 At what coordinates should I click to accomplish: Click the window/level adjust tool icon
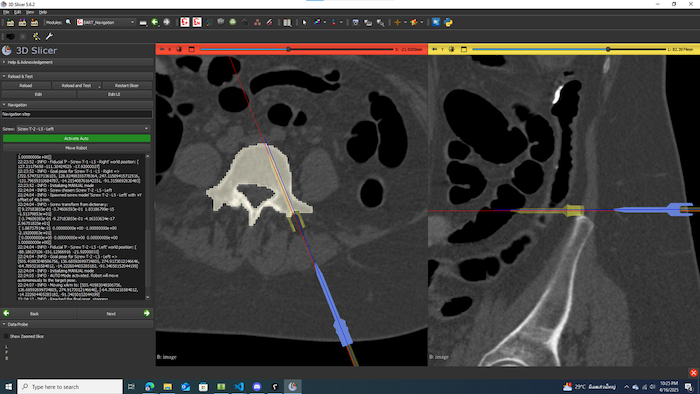[x=317, y=22]
